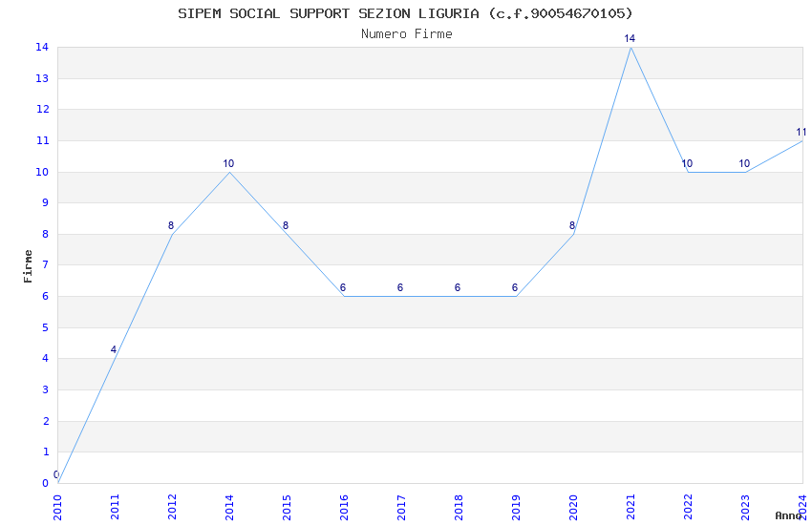The height and width of the screenshot is (525, 812).
Task: Click the data label 10 above 2023
Action: tap(744, 163)
